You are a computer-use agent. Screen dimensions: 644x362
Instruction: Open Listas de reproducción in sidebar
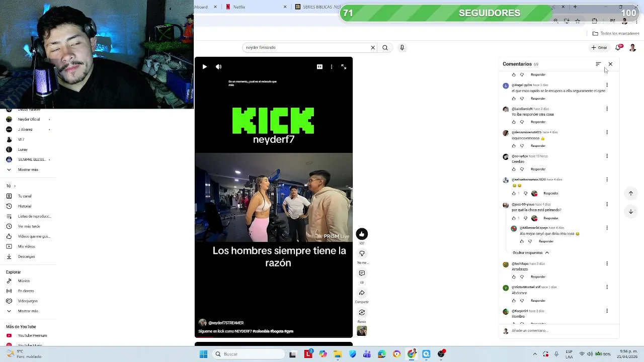click(x=28, y=216)
